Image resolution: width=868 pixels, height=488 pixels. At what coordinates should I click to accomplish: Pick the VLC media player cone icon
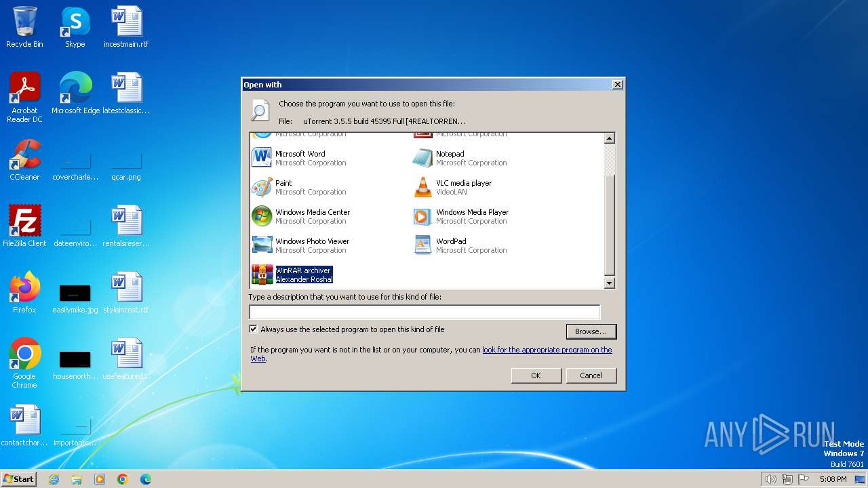click(422, 187)
